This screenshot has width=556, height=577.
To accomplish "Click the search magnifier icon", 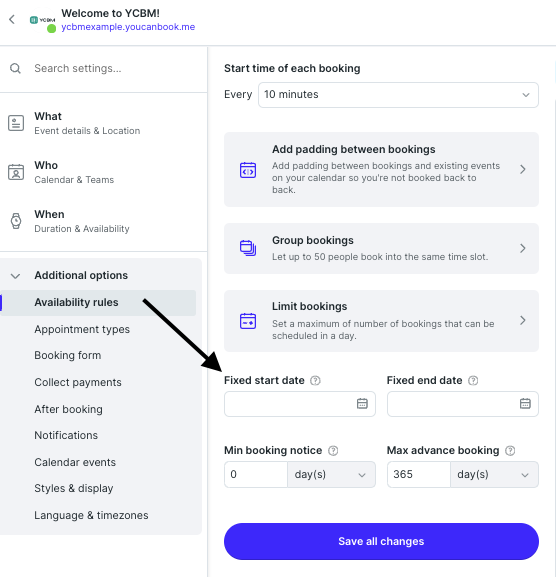I will pyautogui.click(x=15, y=68).
